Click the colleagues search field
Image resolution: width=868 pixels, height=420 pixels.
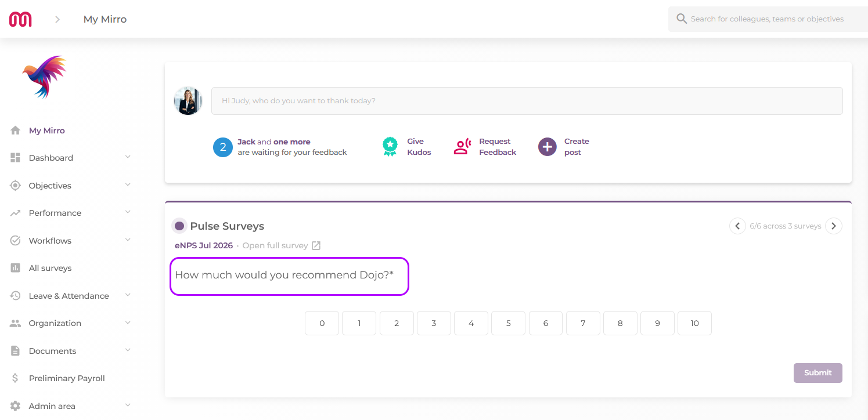click(768, 19)
